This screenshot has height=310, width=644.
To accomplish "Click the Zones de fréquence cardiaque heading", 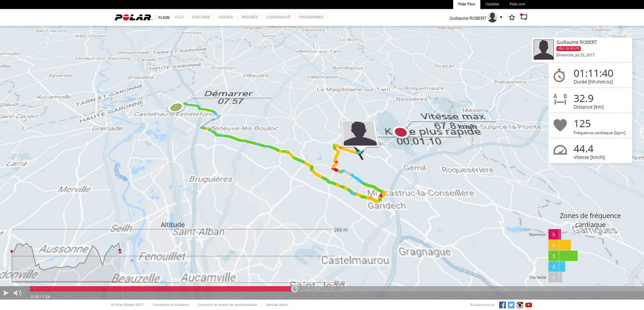I will tap(590, 220).
